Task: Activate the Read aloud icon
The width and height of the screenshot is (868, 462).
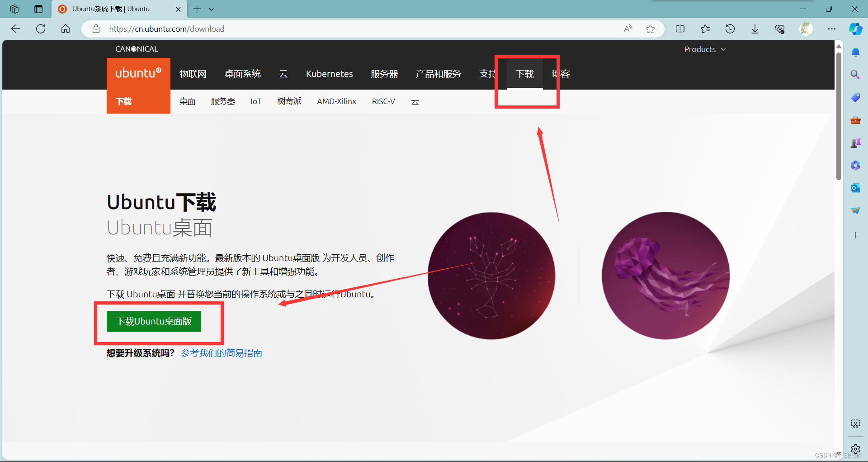Action: [x=628, y=29]
